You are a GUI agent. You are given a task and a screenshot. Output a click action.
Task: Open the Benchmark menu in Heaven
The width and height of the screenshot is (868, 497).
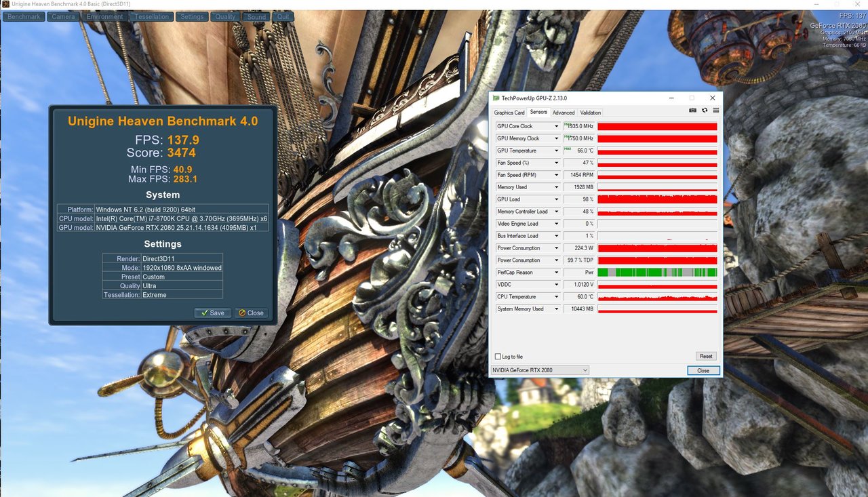click(24, 17)
